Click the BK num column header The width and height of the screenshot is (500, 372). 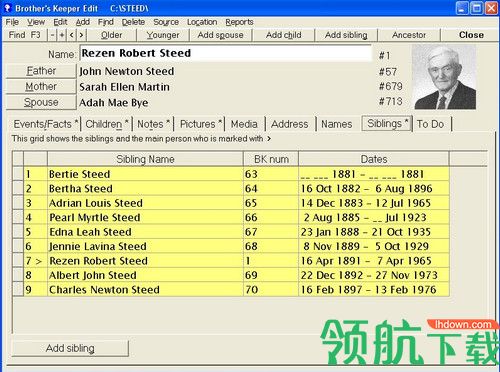tap(271, 159)
